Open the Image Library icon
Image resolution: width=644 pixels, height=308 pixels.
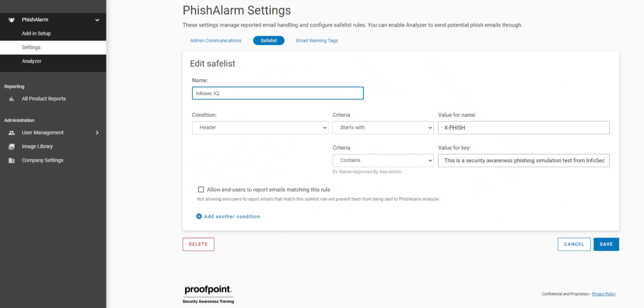tap(12, 146)
